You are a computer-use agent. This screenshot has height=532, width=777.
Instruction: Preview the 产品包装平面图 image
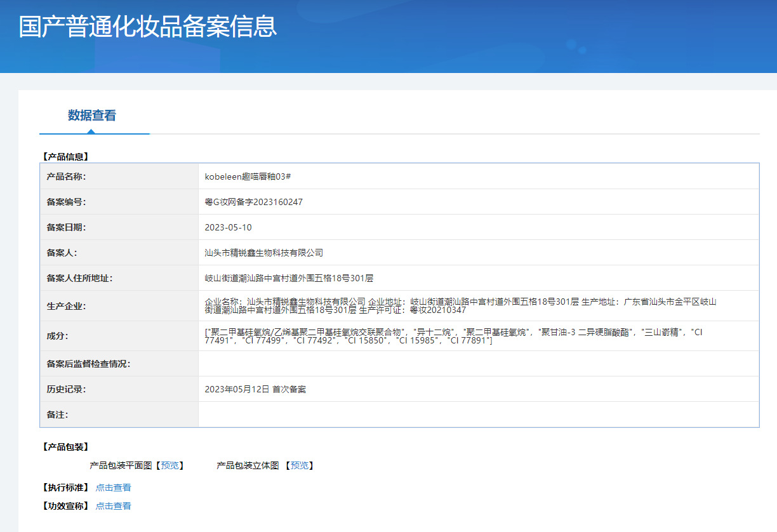[169, 465]
